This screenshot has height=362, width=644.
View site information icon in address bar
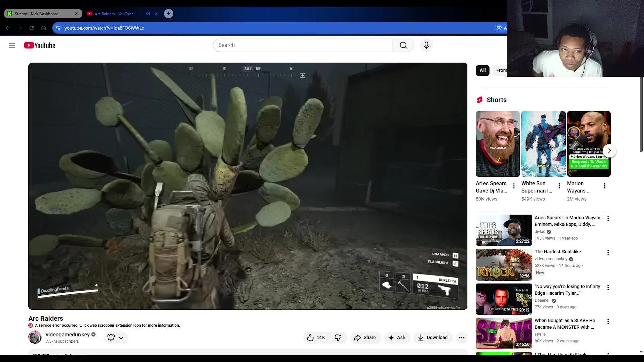point(58,28)
